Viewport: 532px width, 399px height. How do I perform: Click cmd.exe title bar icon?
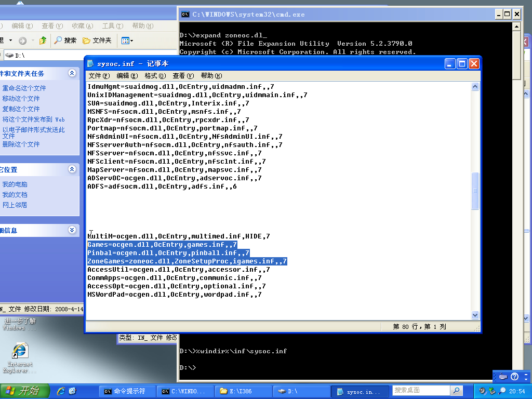(x=185, y=14)
